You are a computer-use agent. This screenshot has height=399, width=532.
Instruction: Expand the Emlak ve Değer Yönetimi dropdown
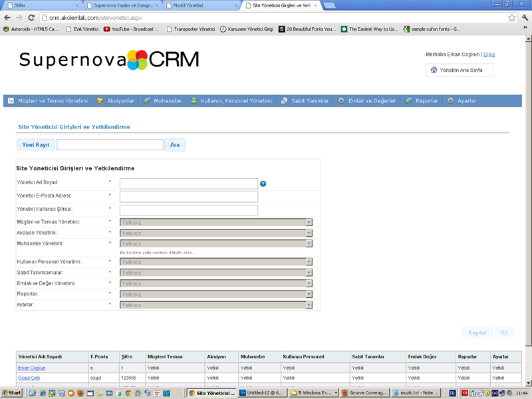[x=309, y=284]
